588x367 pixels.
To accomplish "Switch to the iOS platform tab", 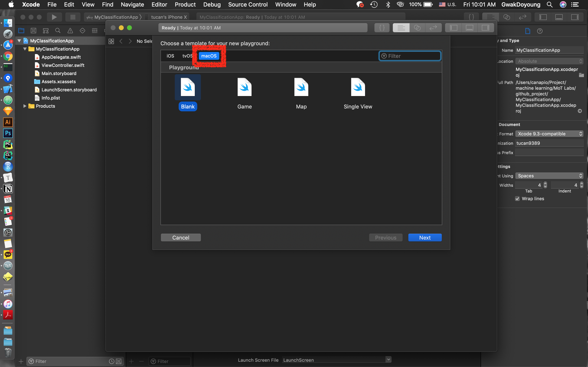I will pyautogui.click(x=170, y=56).
